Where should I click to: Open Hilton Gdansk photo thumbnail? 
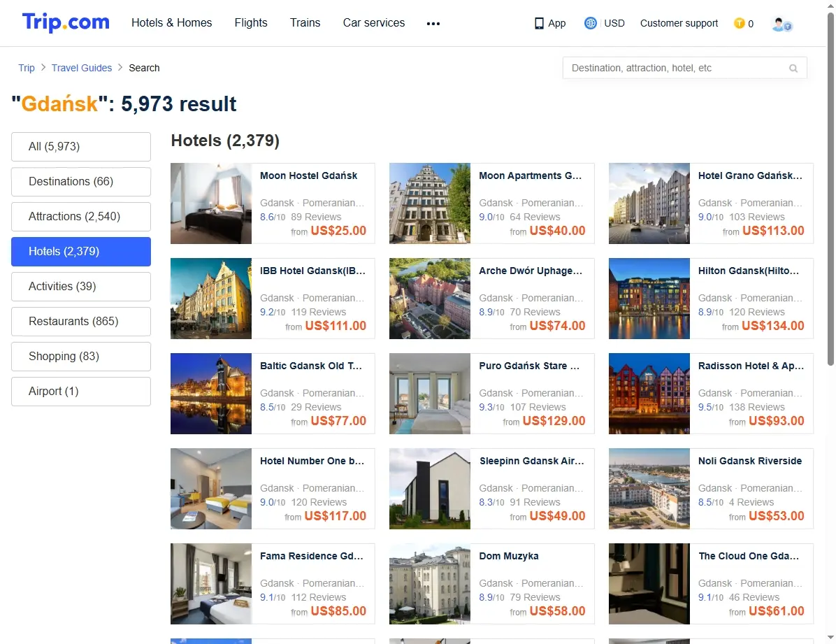point(649,299)
